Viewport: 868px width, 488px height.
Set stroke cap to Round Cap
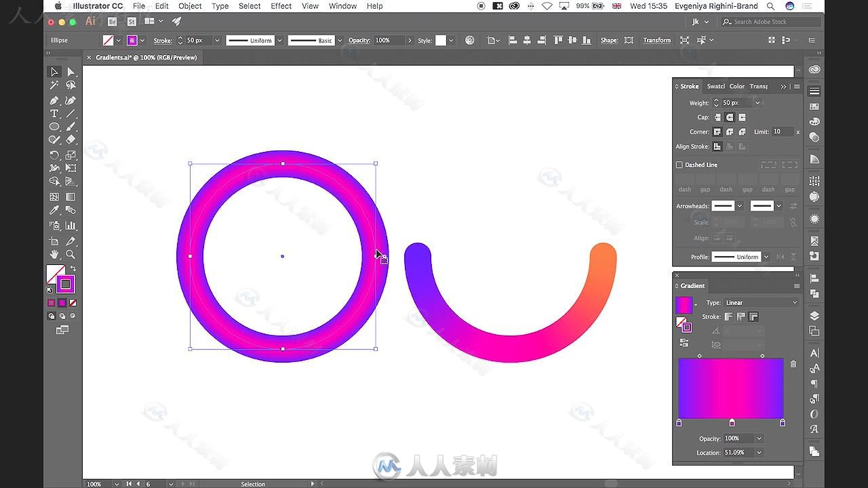click(x=730, y=117)
